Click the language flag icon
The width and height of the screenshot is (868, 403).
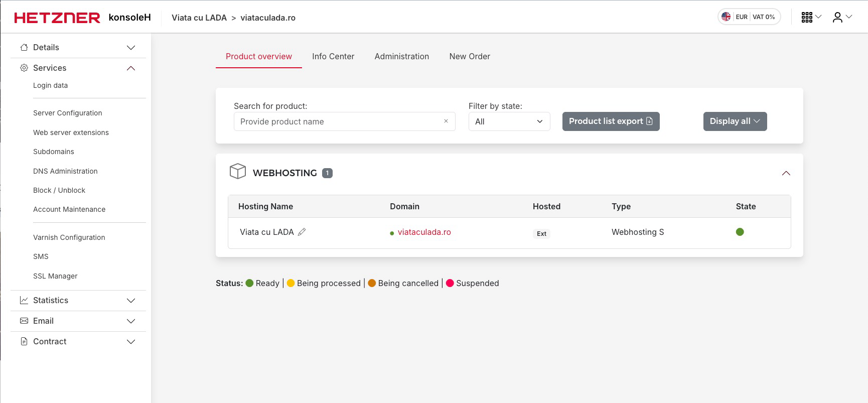coord(726,17)
